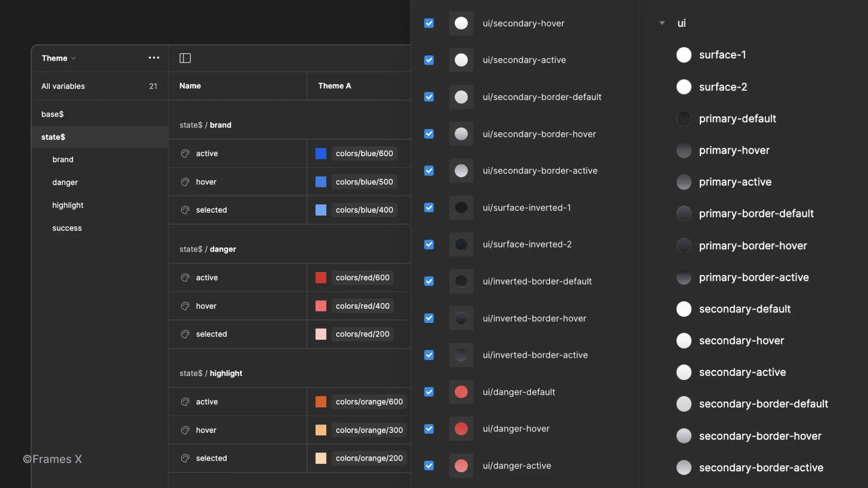Viewport: 868px width, 488px height.
Task: Uncheck the ui/secondary-border-default checkbox
Action: (x=429, y=97)
